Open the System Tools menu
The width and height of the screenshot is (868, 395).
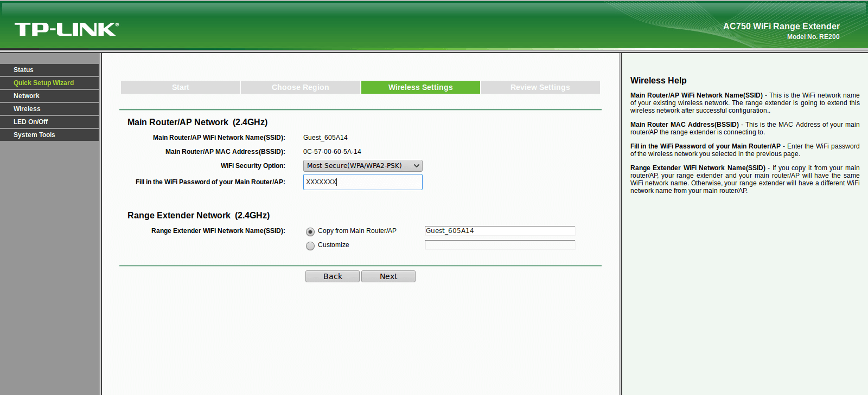click(49, 135)
